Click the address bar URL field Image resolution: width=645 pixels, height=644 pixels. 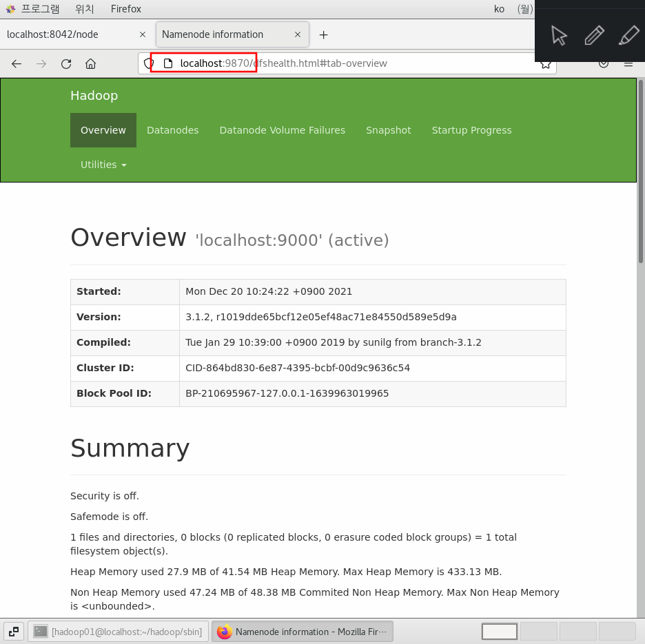point(347,63)
